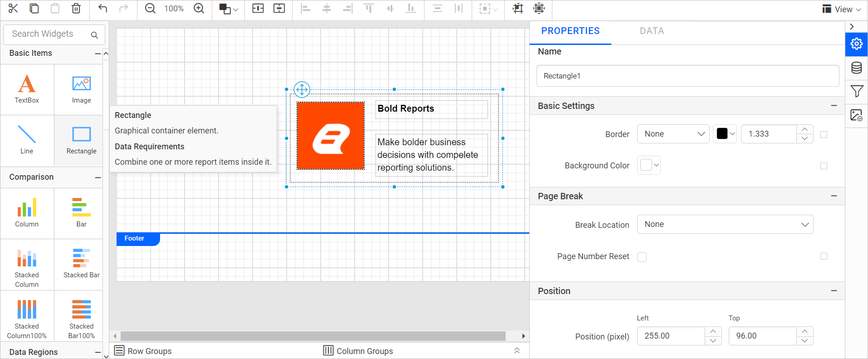The height and width of the screenshot is (359, 868).
Task: Click the distribute vertically icon
Action: click(438, 9)
